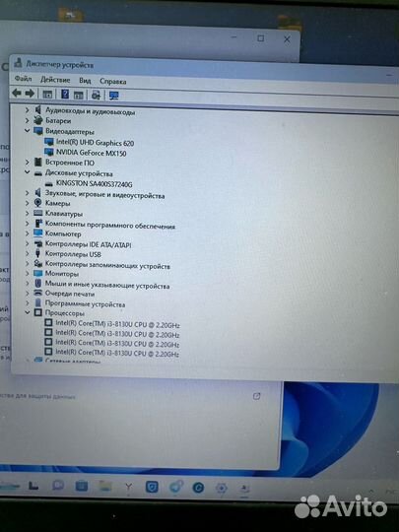Collapse the Дисковые устройства category

(x=27, y=172)
